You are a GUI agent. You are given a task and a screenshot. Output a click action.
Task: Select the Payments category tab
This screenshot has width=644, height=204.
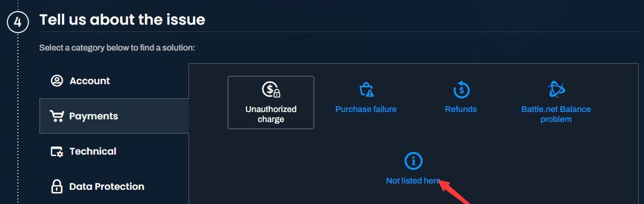coord(114,116)
